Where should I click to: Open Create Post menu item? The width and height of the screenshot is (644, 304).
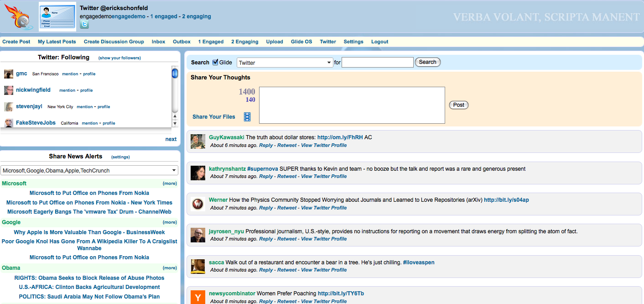(x=16, y=42)
